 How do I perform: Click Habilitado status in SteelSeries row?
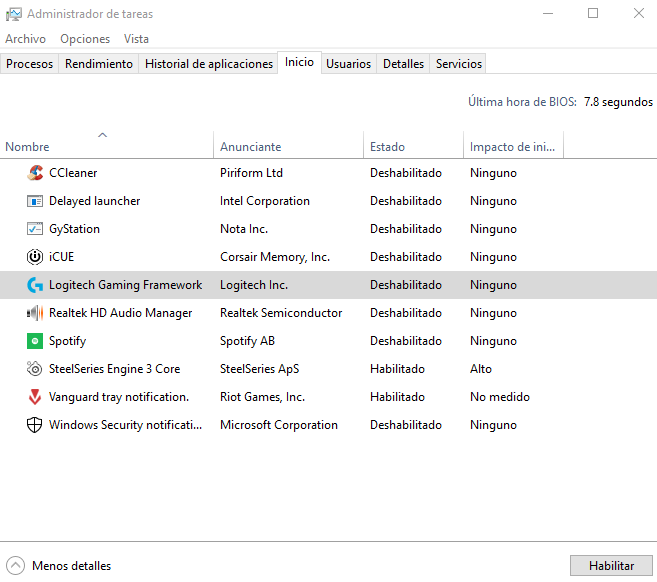(397, 369)
